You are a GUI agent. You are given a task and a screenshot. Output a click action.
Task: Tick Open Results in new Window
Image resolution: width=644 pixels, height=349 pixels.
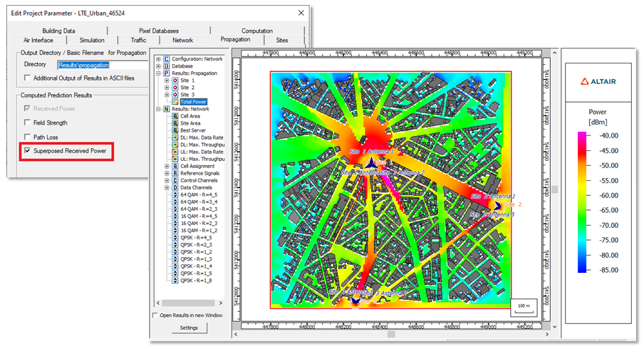[x=155, y=316]
